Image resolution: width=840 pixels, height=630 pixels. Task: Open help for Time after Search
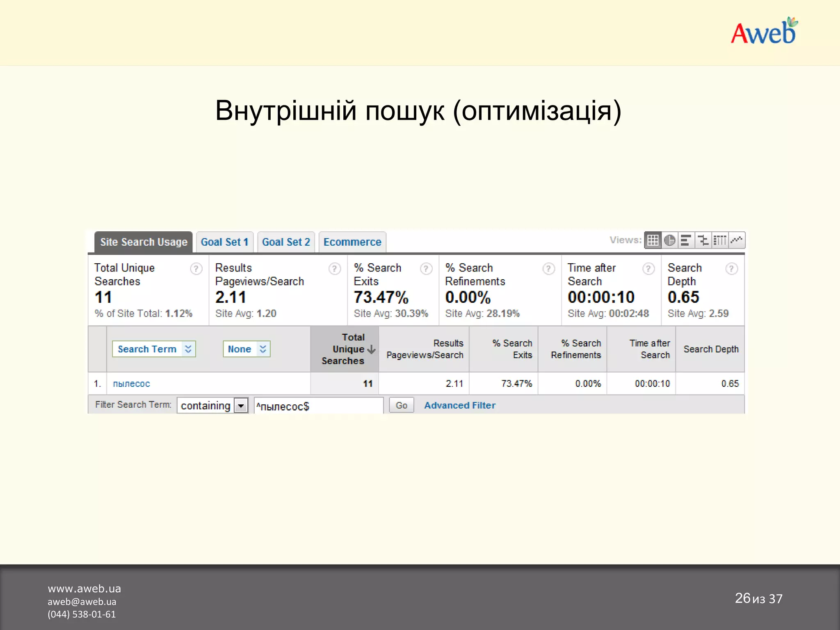point(648,269)
